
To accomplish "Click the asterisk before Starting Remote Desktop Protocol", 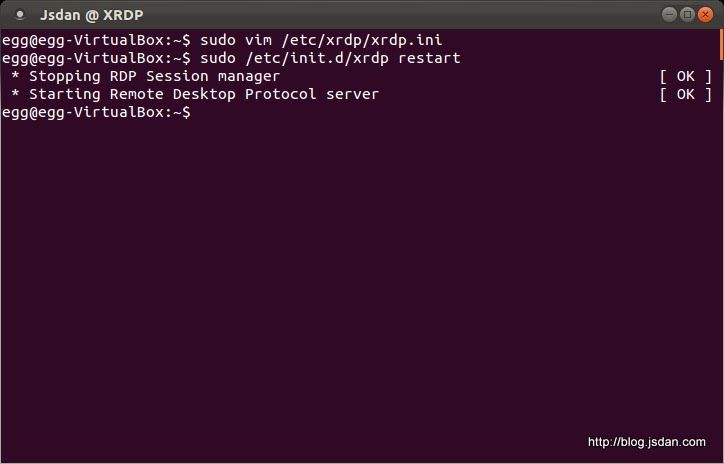I will pyautogui.click(x=15, y=95).
